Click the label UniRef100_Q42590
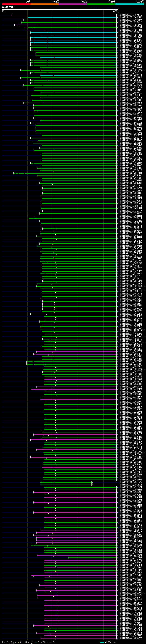Image resolution: width=146 pixels, height=644 pixels. tap(131, 42)
